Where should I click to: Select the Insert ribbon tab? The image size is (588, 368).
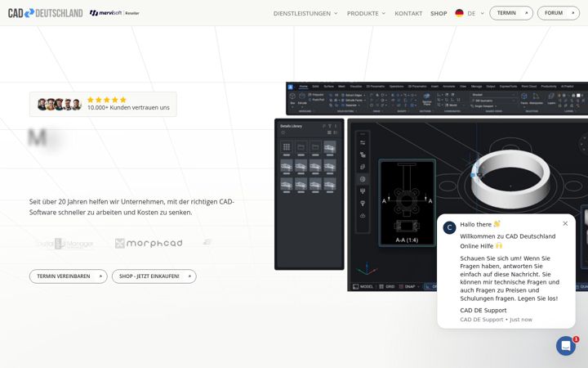(434, 87)
